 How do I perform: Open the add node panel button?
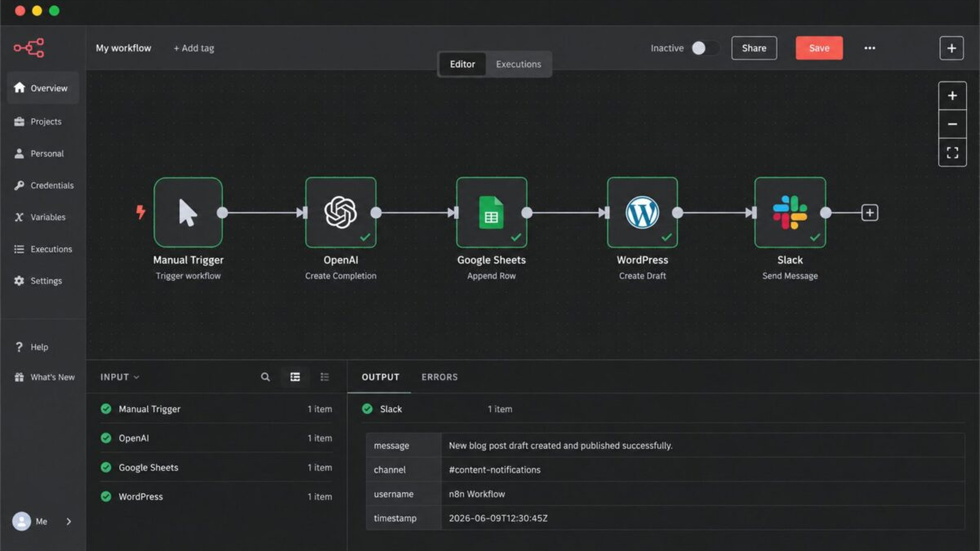click(951, 48)
